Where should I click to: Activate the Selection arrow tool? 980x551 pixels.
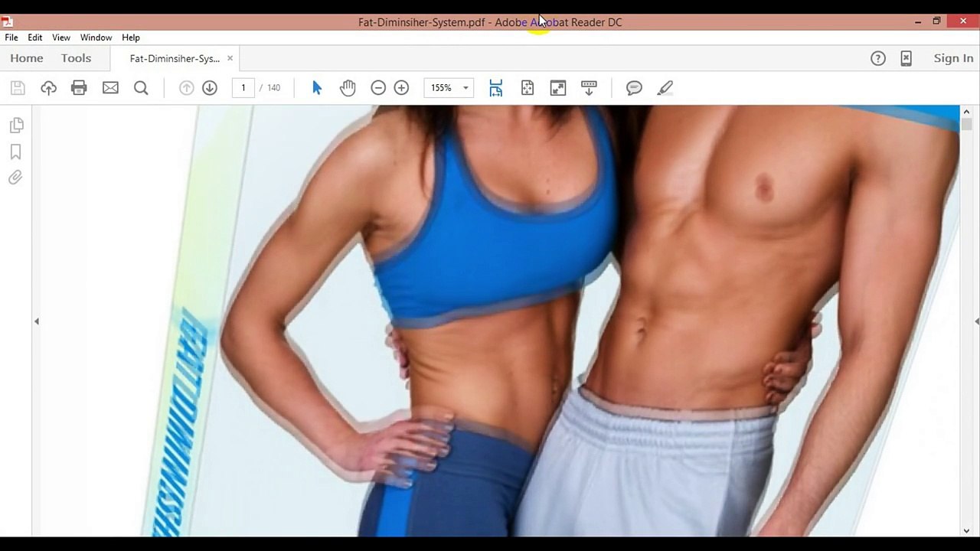click(317, 88)
